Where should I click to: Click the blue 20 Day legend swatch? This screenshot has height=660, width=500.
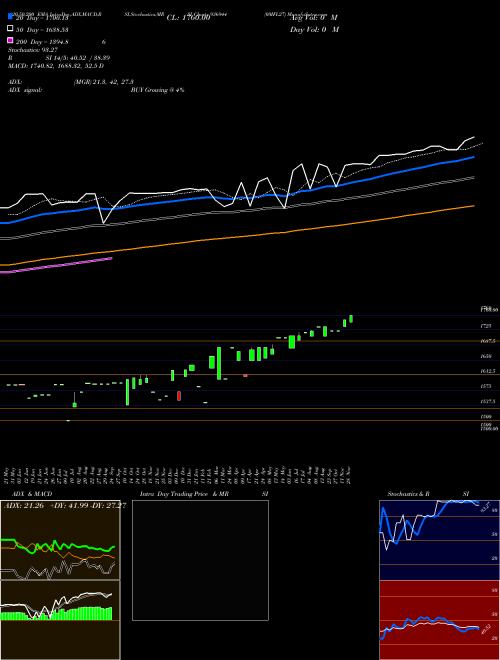(11, 16)
